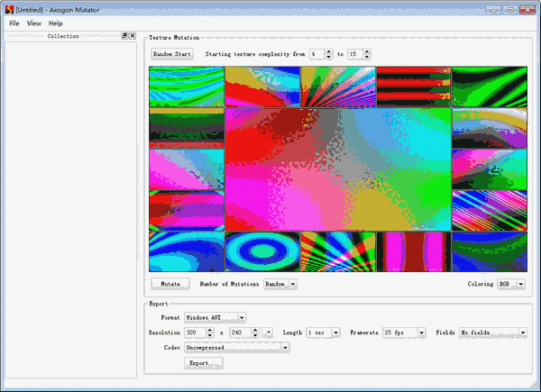The width and height of the screenshot is (541, 392).
Task: Expand the Codec Uncompressed dropdown
Action: (285, 347)
